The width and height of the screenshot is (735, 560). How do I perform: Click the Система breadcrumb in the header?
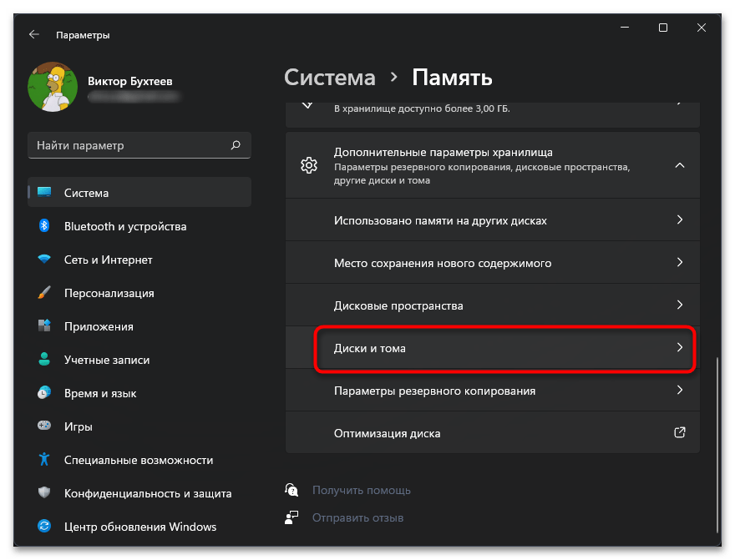(x=330, y=78)
